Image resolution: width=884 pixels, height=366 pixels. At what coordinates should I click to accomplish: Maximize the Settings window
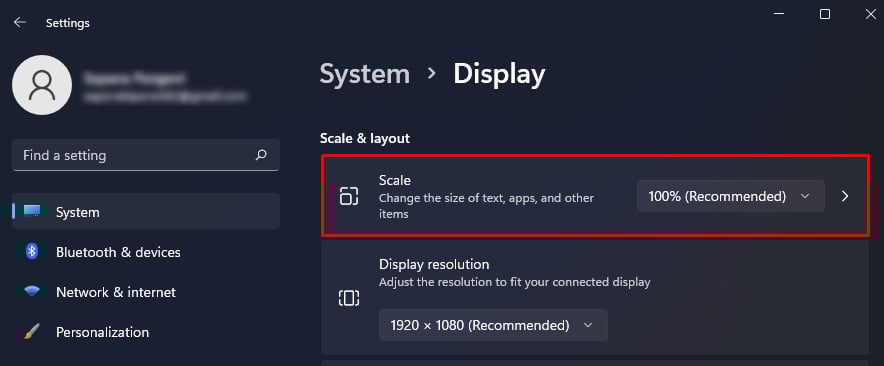(825, 15)
